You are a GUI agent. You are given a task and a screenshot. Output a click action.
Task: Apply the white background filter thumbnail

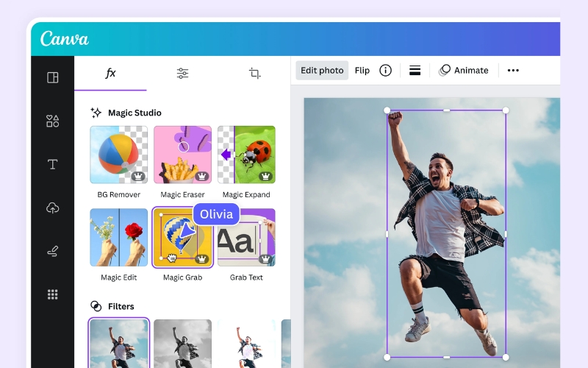[x=246, y=343]
